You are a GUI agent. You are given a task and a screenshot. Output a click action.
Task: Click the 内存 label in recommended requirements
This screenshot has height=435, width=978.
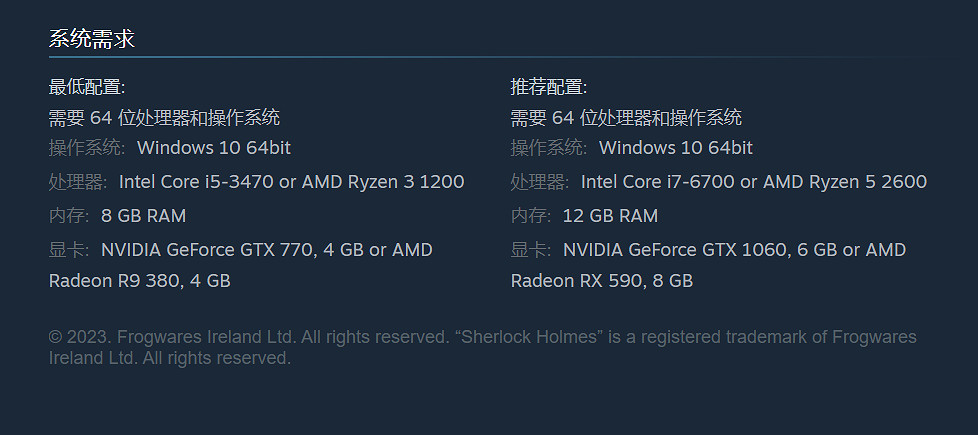530,216
